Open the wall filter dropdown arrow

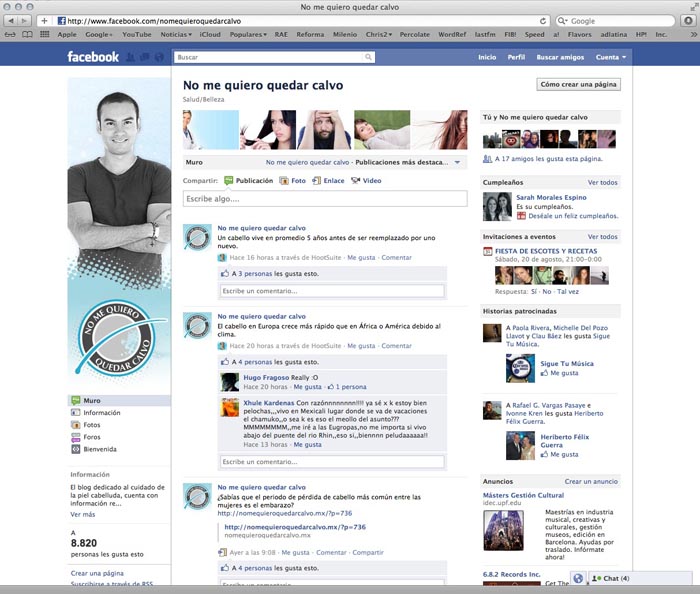point(458,162)
